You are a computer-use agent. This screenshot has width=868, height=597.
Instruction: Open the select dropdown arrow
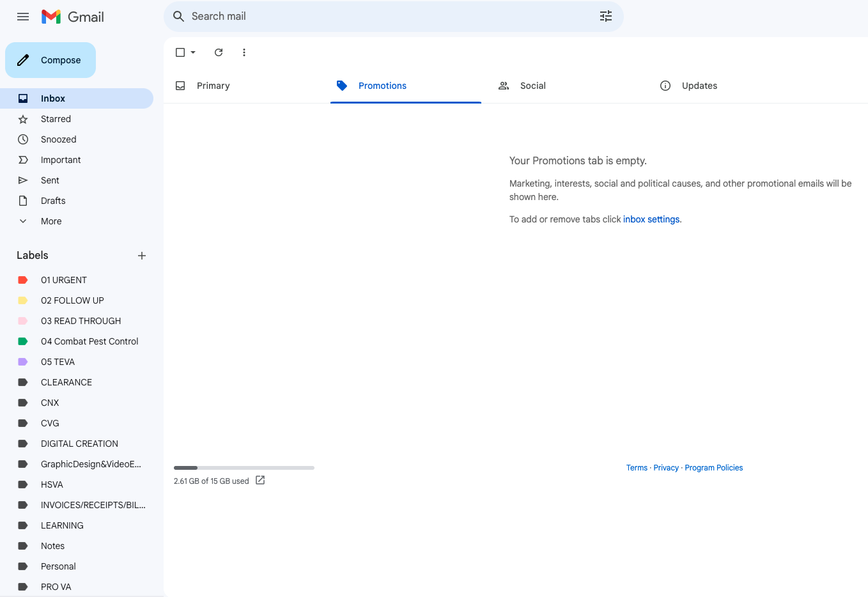coord(193,52)
